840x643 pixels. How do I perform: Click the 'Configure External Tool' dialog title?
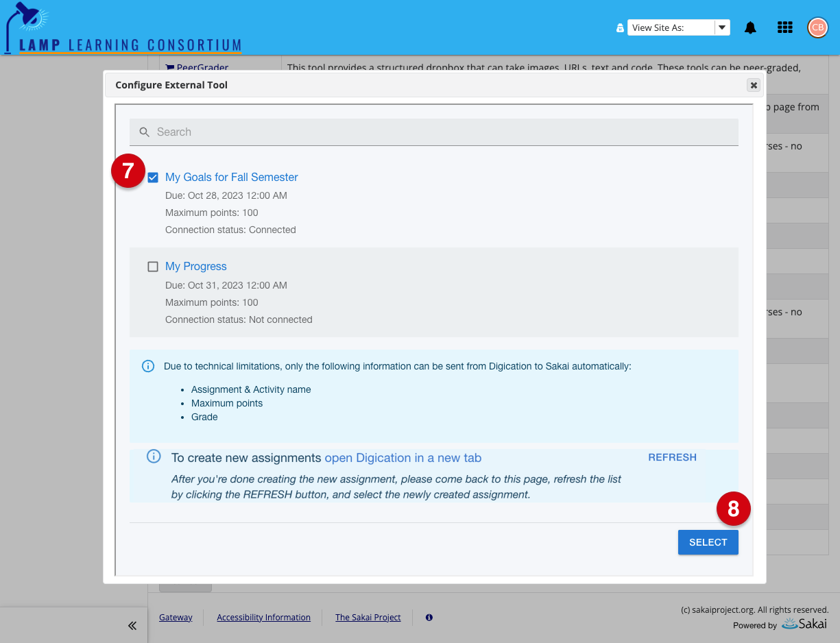pos(171,85)
